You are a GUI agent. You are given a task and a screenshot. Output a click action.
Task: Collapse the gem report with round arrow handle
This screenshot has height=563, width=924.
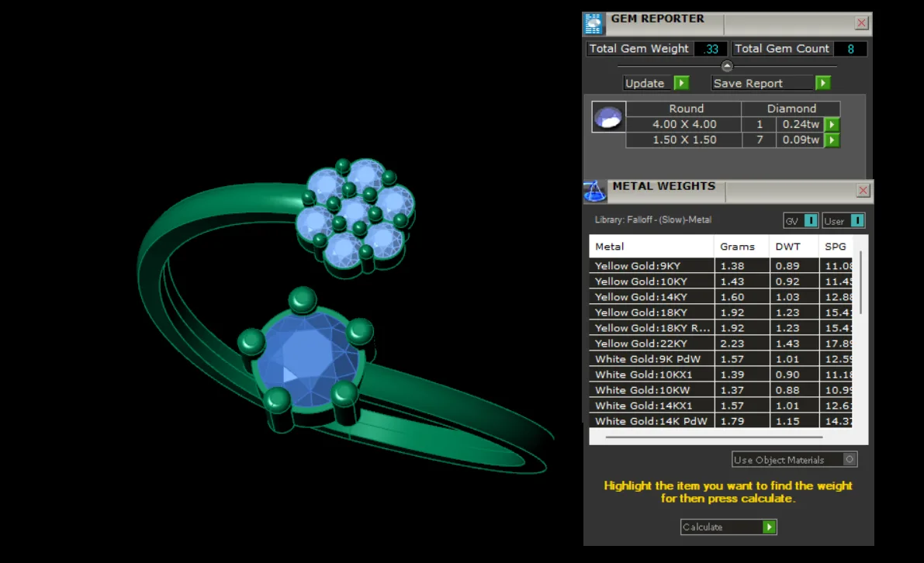tap(727, 66)
